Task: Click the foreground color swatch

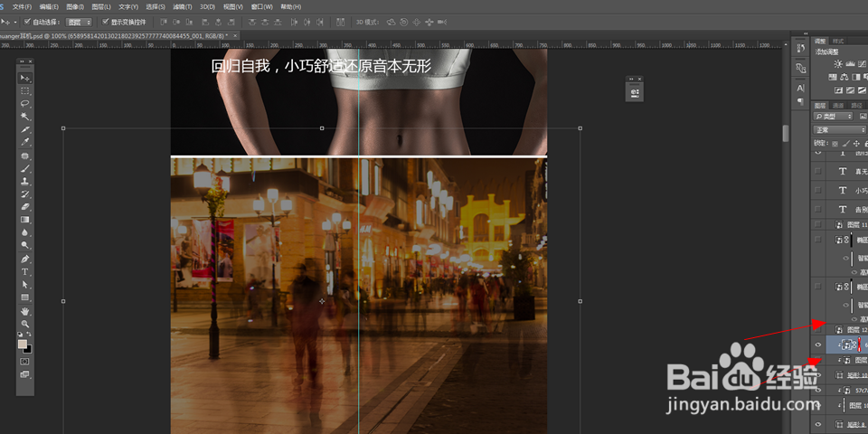Action: point(22,344)
